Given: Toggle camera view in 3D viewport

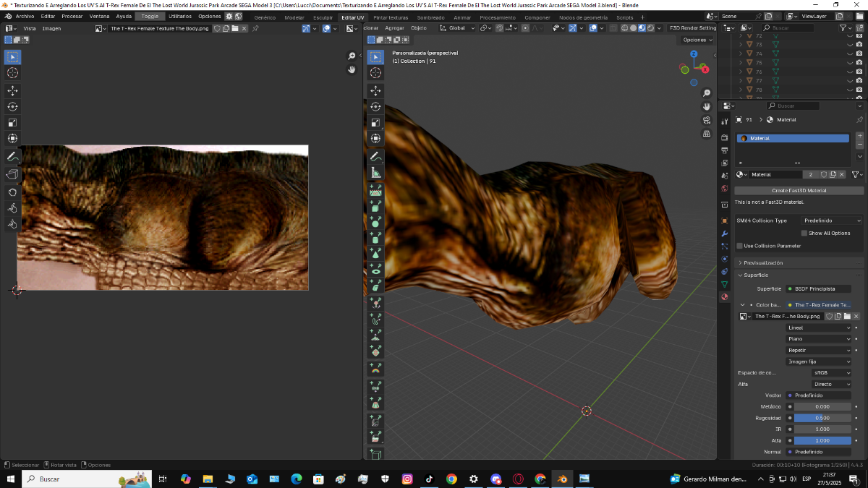Looking at the screenshot, I should (x=707, y=120).
